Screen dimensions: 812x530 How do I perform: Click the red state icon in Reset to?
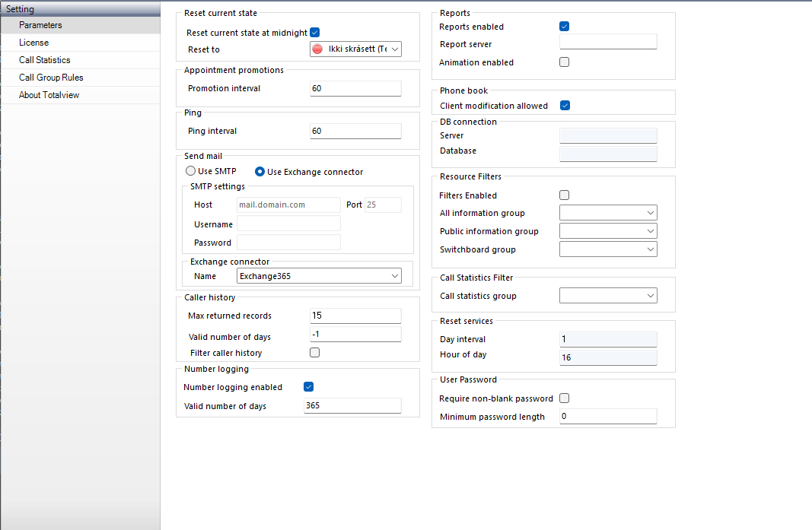[x=317, y=49]
